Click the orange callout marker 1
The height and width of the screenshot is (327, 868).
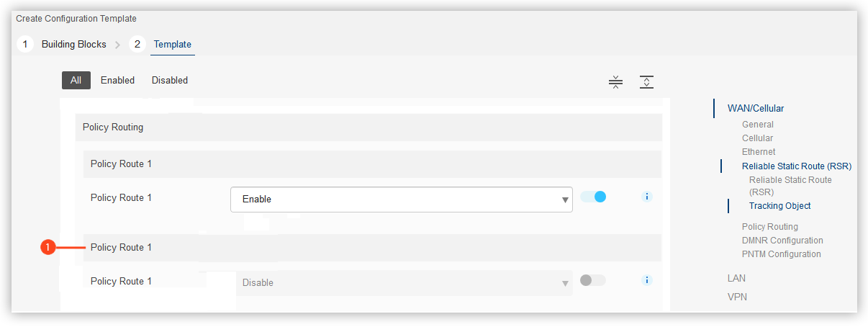tap(48, 248)
